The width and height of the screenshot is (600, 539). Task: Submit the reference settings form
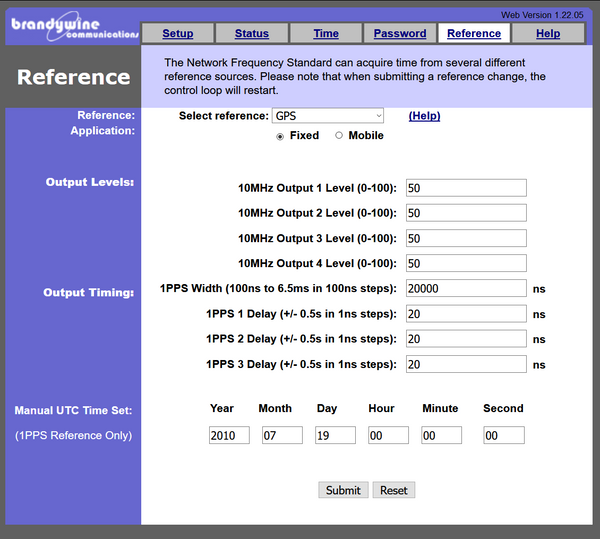tap(343, 490)
